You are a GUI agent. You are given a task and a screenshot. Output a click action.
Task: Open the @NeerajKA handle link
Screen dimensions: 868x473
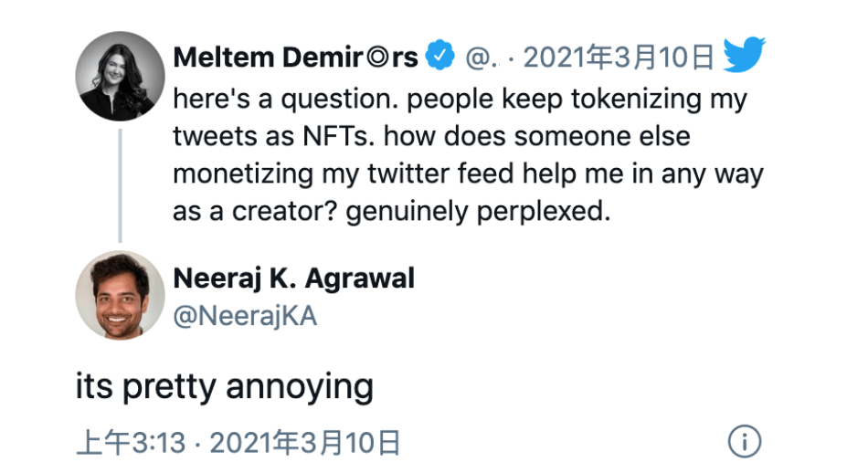(245, 315)
